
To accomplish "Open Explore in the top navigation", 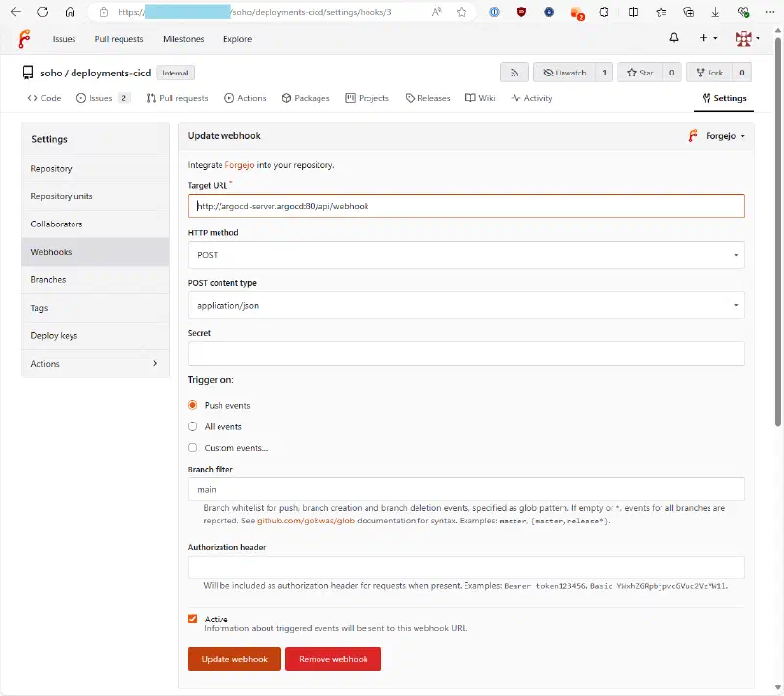I will (x=237, y=39).
